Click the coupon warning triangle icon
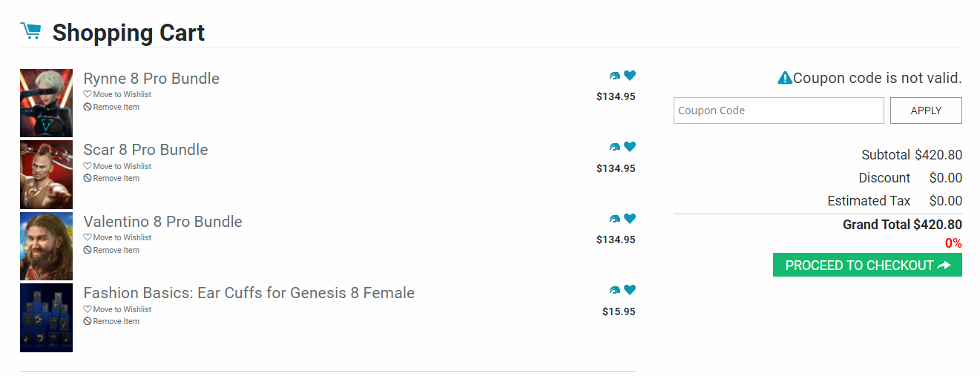The image size is (980, 376). (x=785, y=78)
